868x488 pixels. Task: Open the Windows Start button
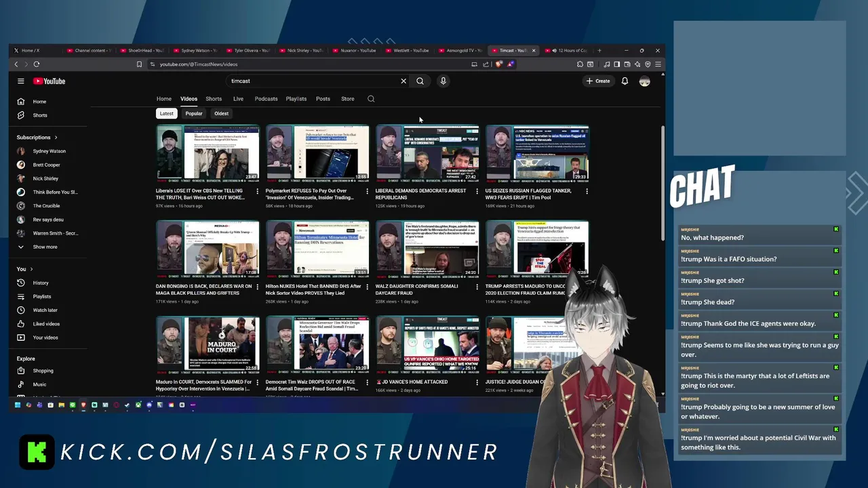(x=17, y=405)
